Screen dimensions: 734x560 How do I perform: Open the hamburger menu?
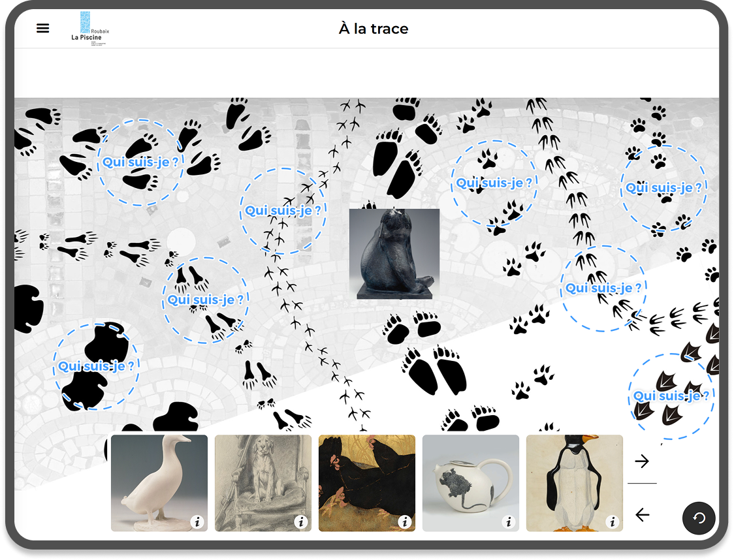[42, 28]
